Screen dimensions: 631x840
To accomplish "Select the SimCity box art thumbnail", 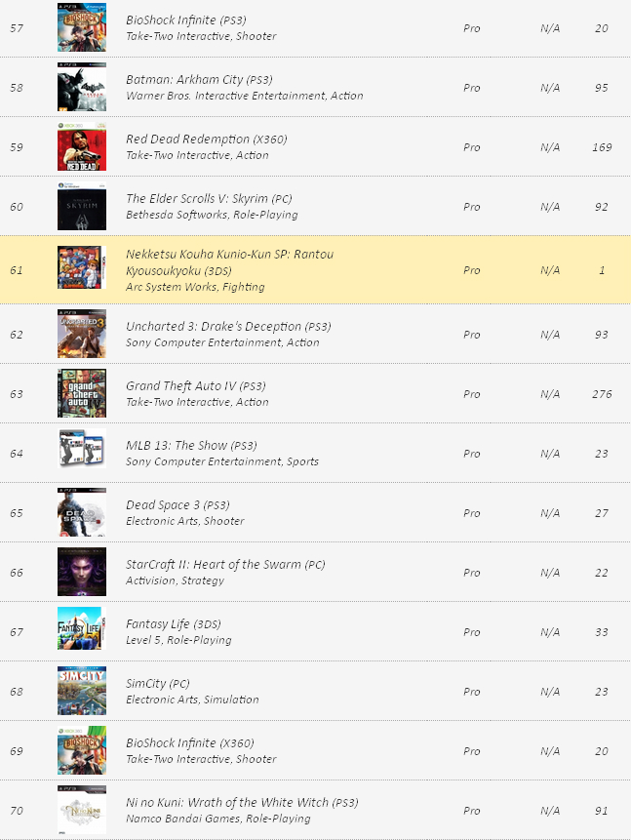I will click(82, 692).
